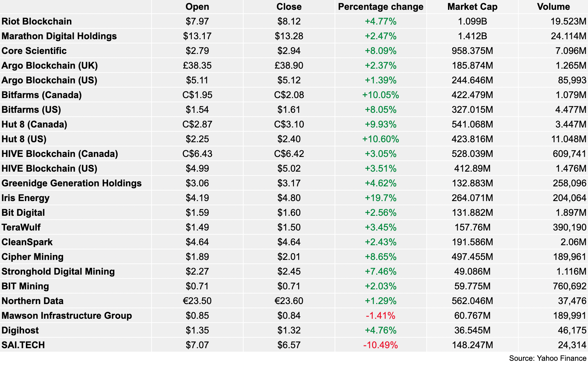Select the Greenidge Generation Holdings row label
The height and width of the screenshot is (365, 588).
[71, 183]
